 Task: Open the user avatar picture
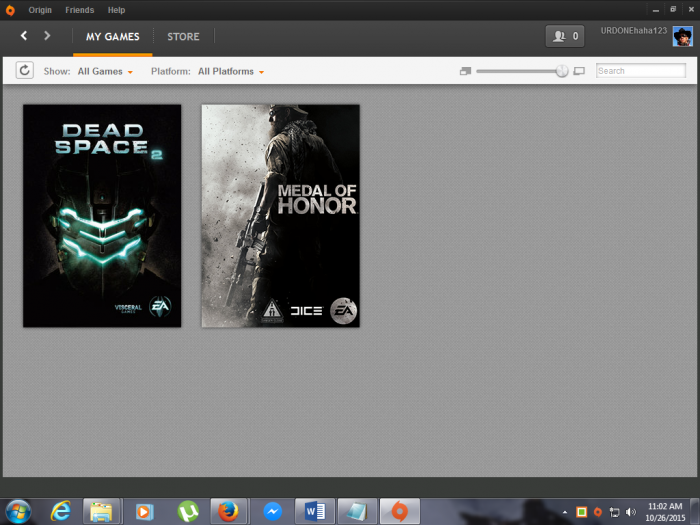click(683, 36)
